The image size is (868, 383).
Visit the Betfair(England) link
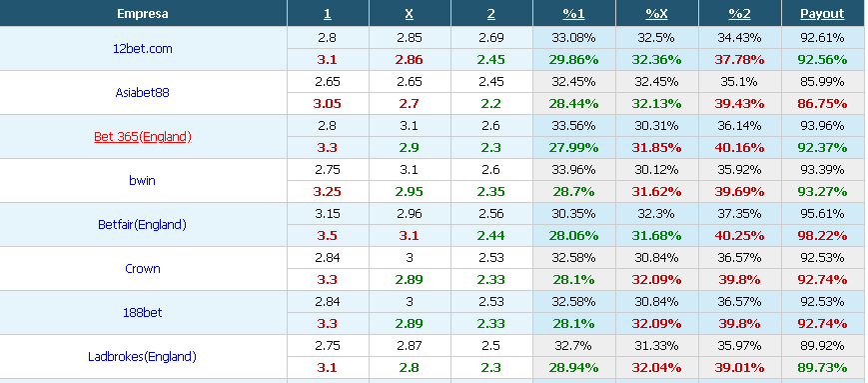pyautogui.click(x=142, y=224)
